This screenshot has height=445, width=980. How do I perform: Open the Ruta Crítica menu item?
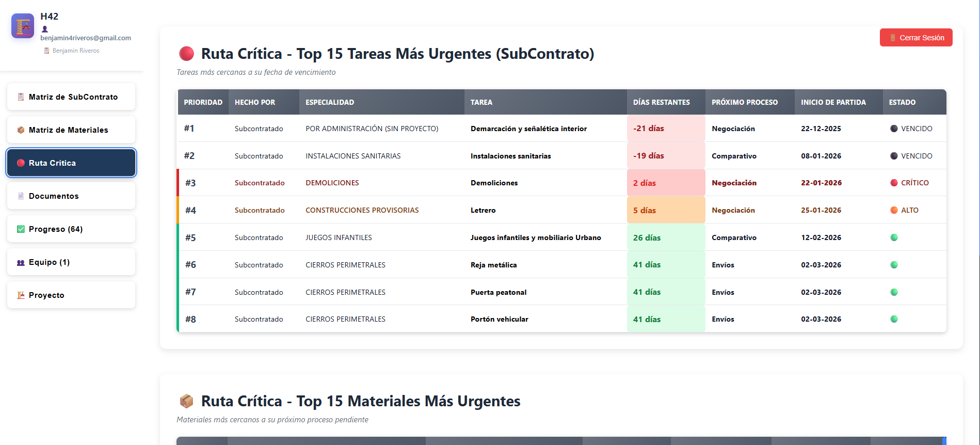click(71, 163)
